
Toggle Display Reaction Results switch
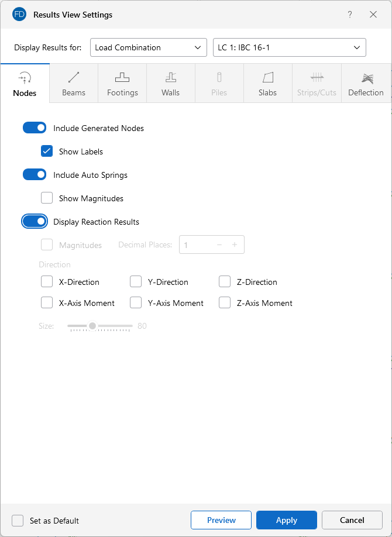coord(35,222)
